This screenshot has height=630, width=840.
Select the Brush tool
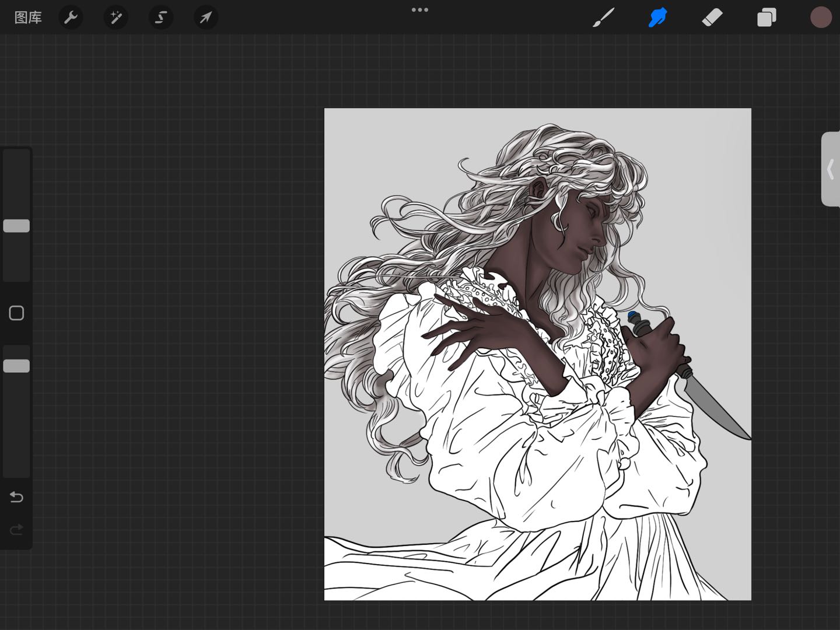[603, 17]
